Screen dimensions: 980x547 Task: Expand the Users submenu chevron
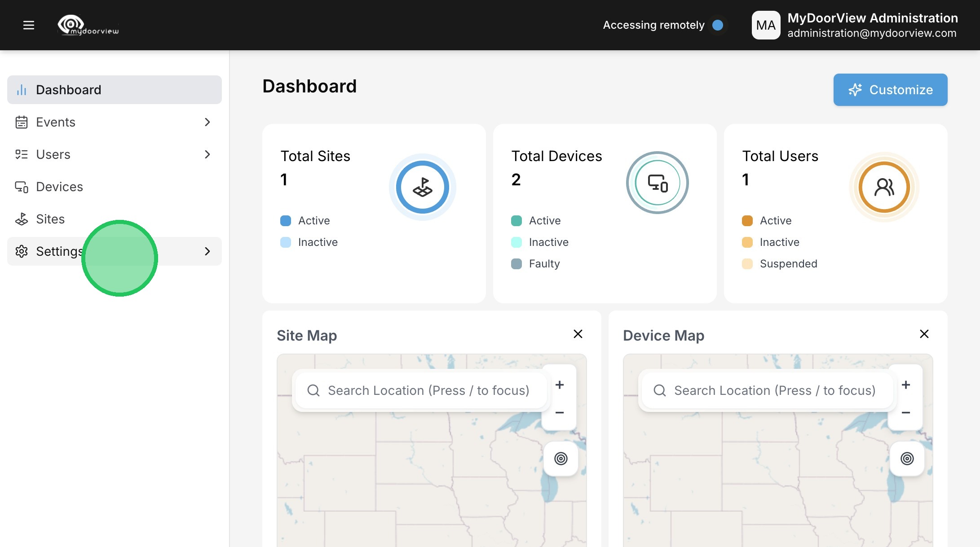207,154
